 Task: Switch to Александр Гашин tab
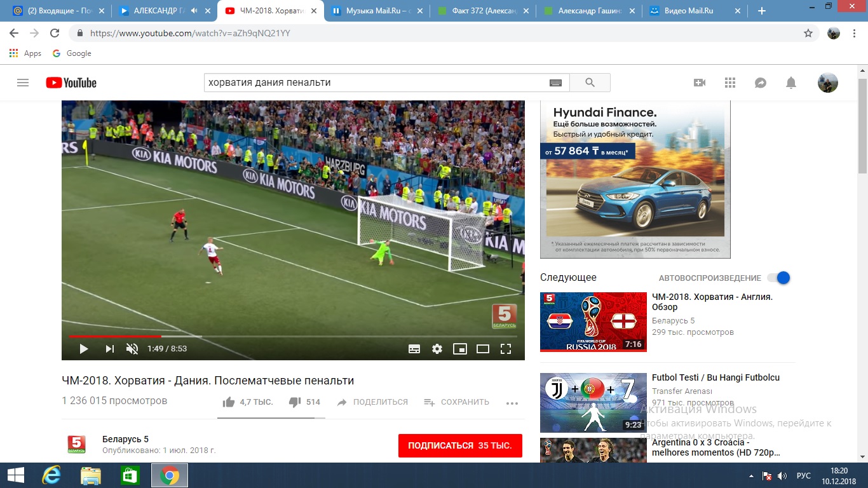coord(588,11)
